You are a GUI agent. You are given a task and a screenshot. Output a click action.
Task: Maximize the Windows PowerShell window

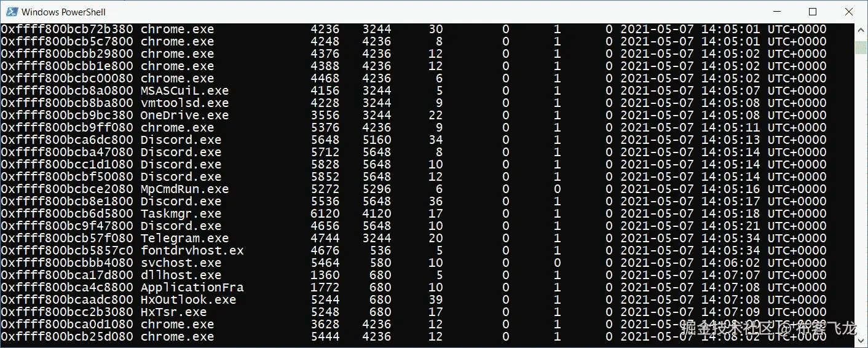point(813,12)
